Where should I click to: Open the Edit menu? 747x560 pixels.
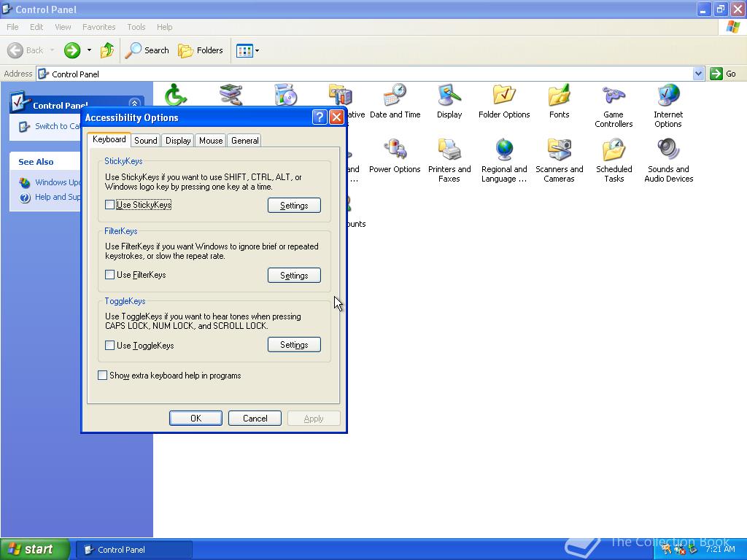tap(36, 27)
